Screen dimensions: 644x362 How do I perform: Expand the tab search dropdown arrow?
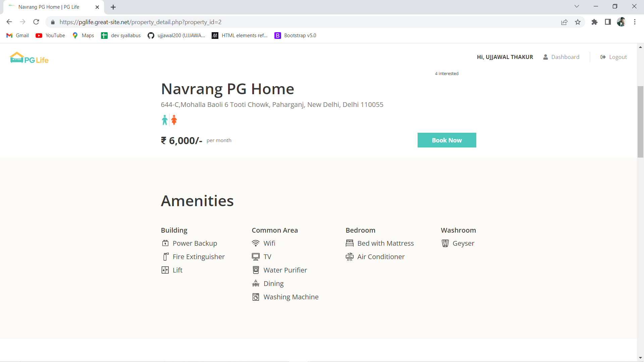(x=577, y=6)
